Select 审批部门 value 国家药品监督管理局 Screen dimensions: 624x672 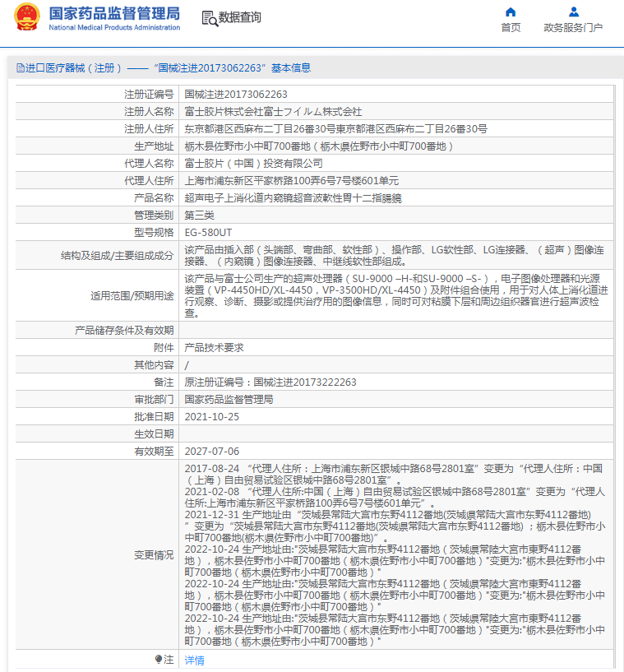coord(229,400)
